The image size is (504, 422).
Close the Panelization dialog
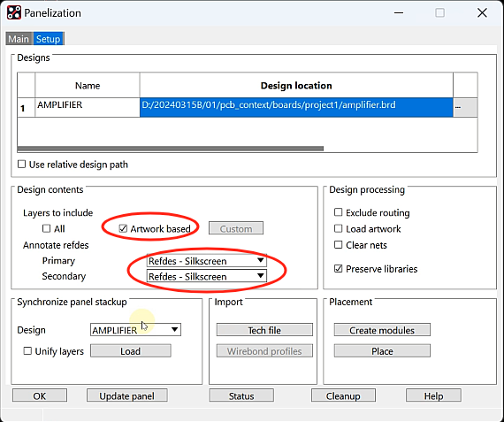point(482,13)
